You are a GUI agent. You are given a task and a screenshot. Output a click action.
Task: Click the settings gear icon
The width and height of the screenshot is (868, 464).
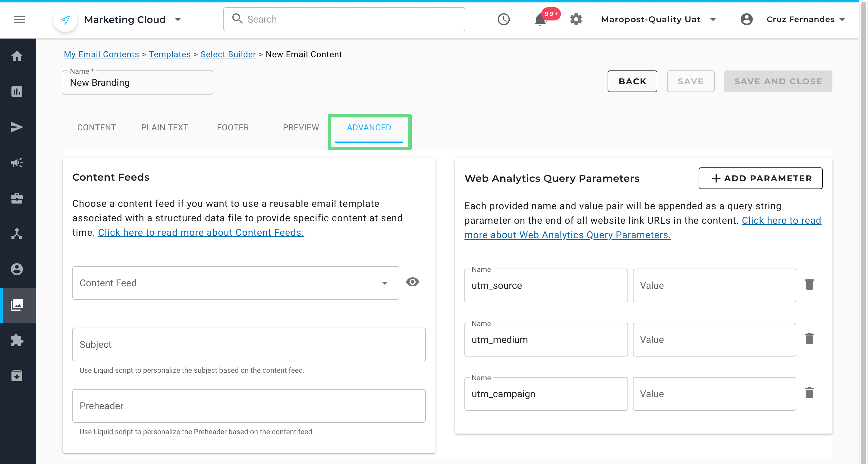click(x=576, y=20)
